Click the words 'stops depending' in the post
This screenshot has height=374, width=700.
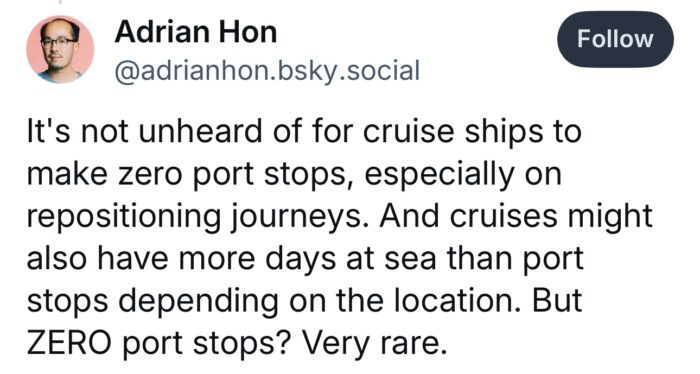(x=154, y=302)
